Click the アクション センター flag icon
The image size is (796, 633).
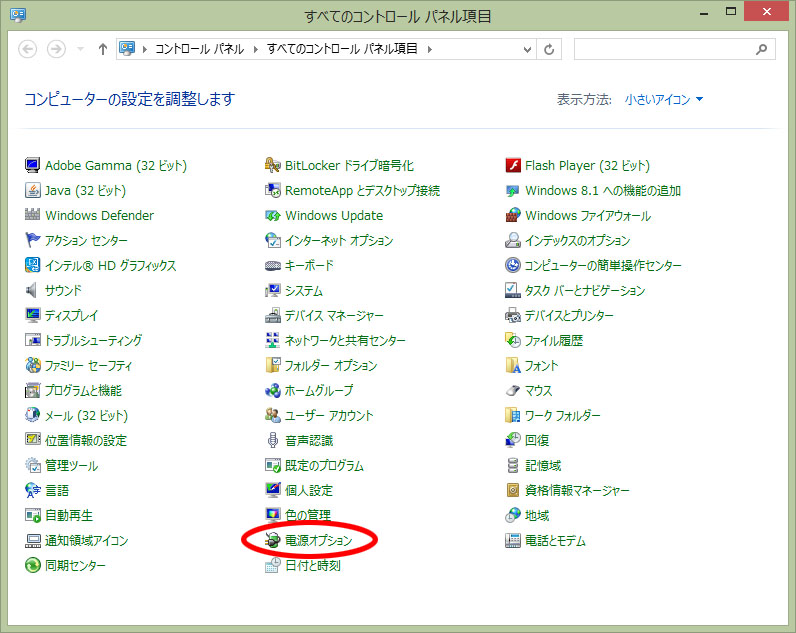(x=32, y=240)
